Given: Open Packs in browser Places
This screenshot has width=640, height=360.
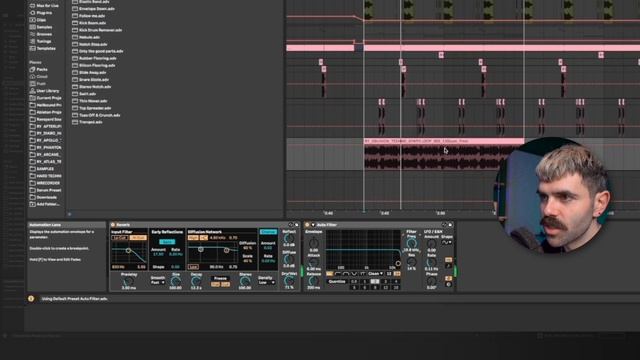Looking at the screenshot, I should [x=38, y=69].
